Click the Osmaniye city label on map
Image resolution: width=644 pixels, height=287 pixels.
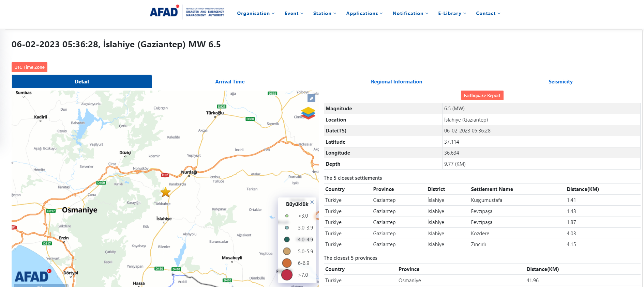click(x=80, y=210)
